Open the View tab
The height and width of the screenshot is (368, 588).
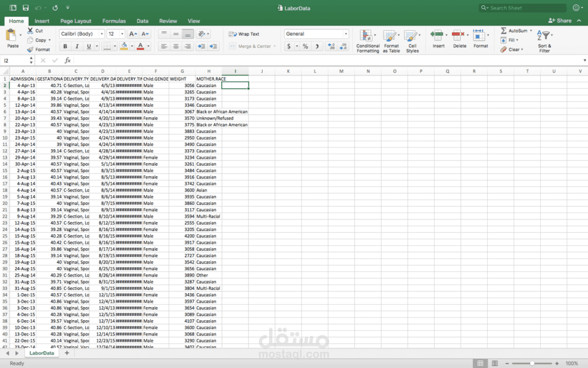point(194,21)
